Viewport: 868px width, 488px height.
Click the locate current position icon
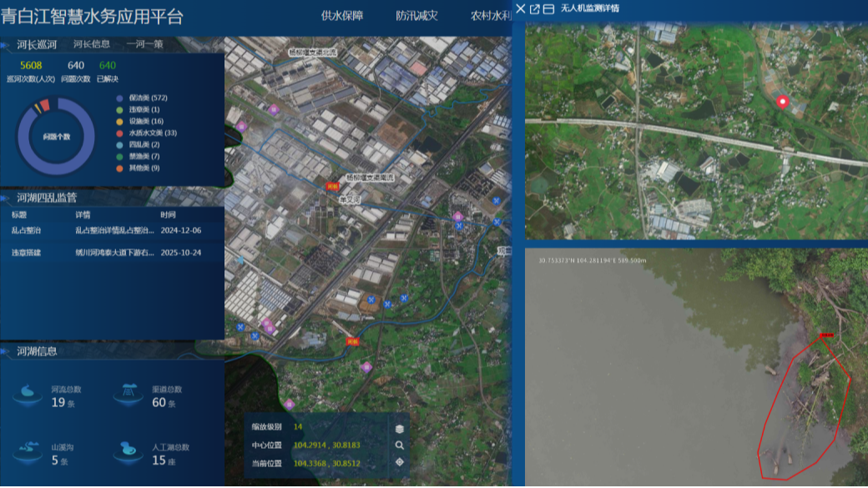coord(400,463)
